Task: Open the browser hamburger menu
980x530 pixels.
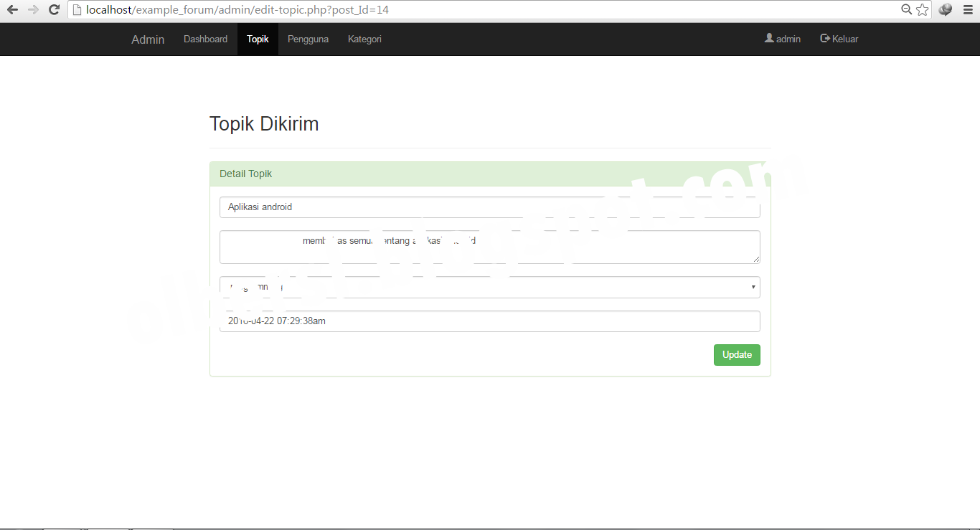Action: coord(967,9)
